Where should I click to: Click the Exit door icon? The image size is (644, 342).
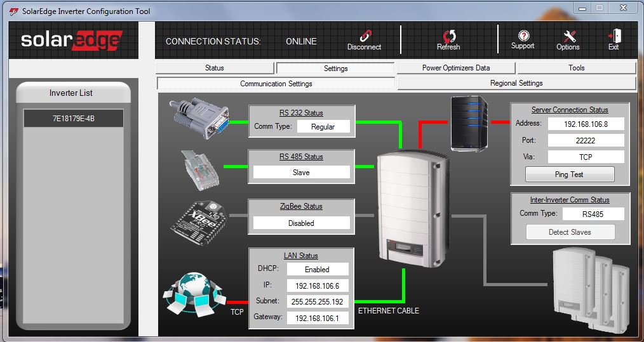tap(614, 36)
